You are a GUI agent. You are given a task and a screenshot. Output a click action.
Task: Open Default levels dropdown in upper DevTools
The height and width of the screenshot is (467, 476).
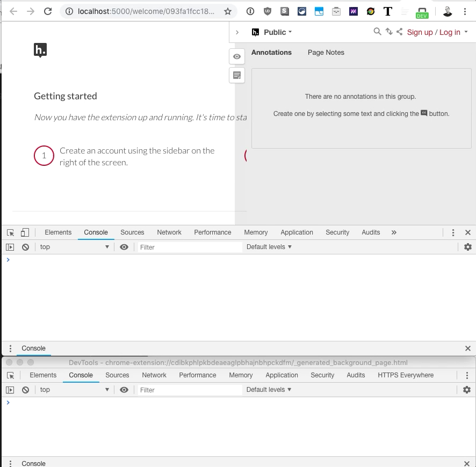pos(269,247)
